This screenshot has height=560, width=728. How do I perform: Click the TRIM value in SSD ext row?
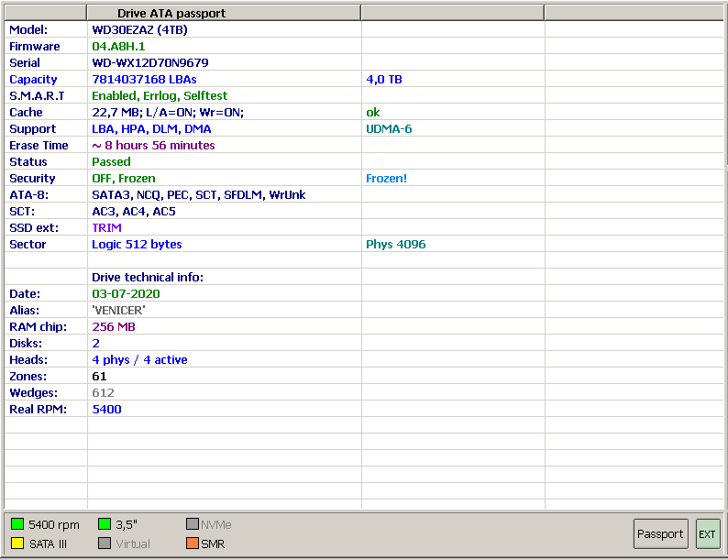pyautogui.click(x=106, y=228)
